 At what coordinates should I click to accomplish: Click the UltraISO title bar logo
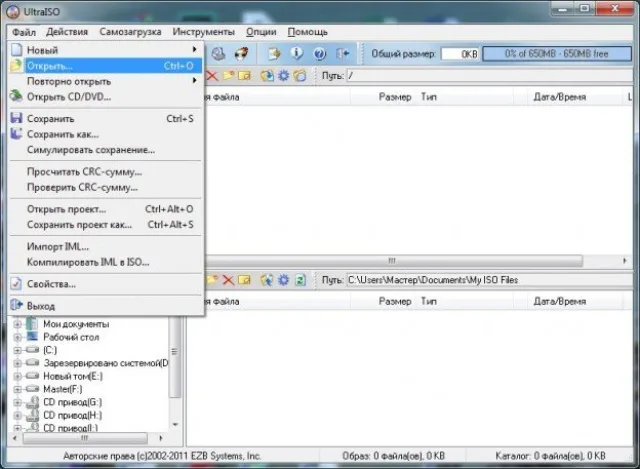[13, 11]
